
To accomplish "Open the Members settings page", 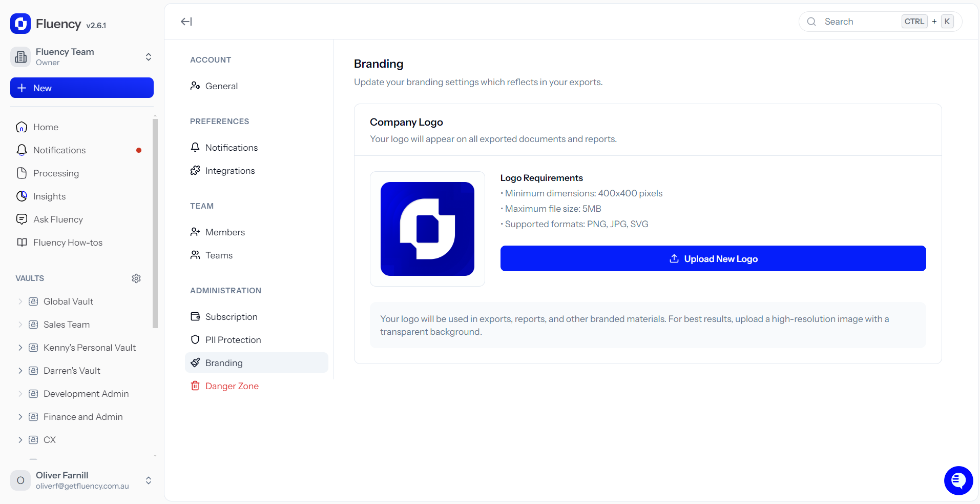I will click(x=257, y=232).
